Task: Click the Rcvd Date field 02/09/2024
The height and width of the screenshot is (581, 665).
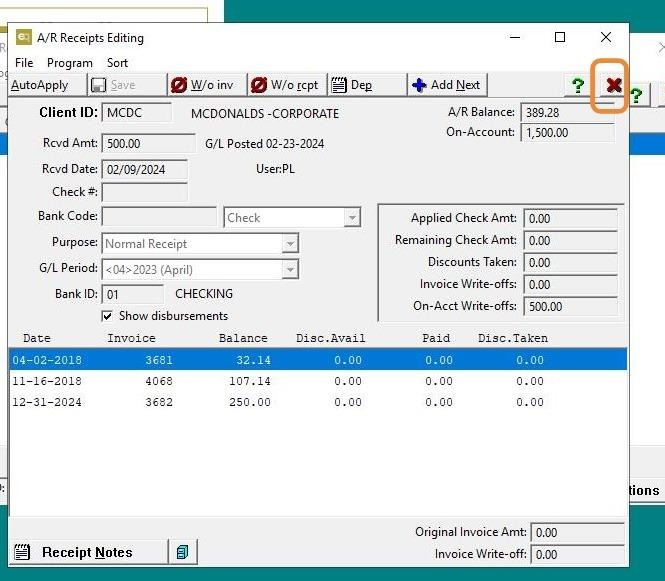Action: pos(145,170)
